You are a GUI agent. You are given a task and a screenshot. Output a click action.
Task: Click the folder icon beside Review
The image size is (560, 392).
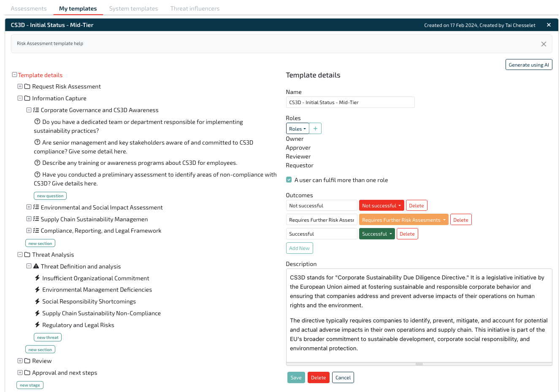pos(27,361)
